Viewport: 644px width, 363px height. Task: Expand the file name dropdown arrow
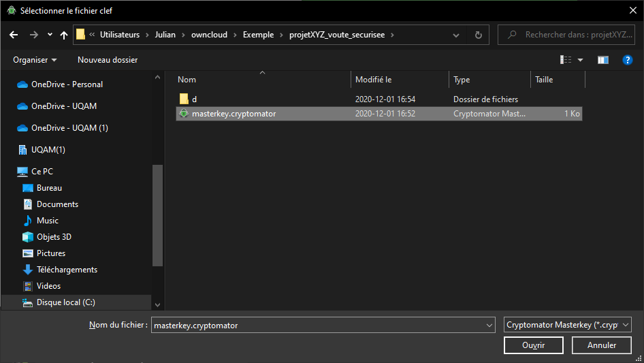coord(489,325)
